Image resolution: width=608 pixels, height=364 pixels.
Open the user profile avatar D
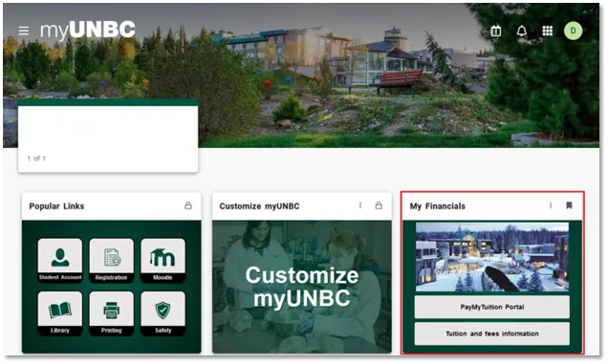(573, 31)
